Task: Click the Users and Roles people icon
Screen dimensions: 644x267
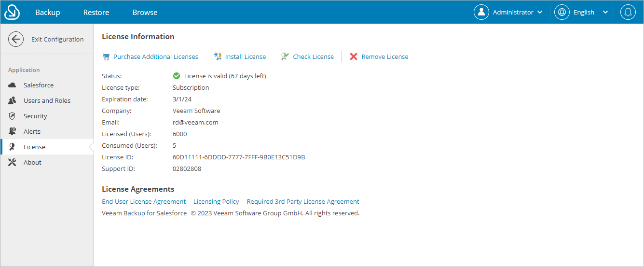Action: coord(13,100)
